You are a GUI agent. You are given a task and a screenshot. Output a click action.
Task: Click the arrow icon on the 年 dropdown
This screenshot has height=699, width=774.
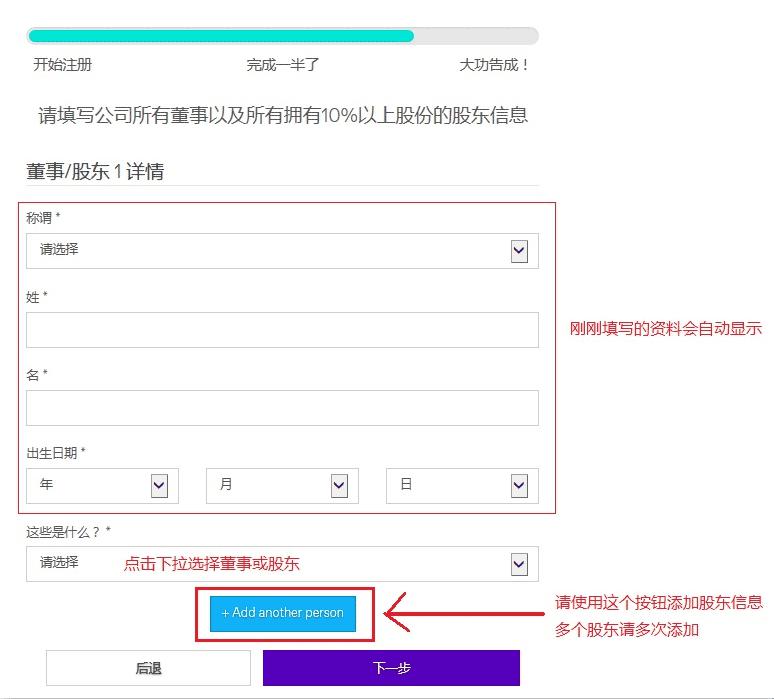159,486
